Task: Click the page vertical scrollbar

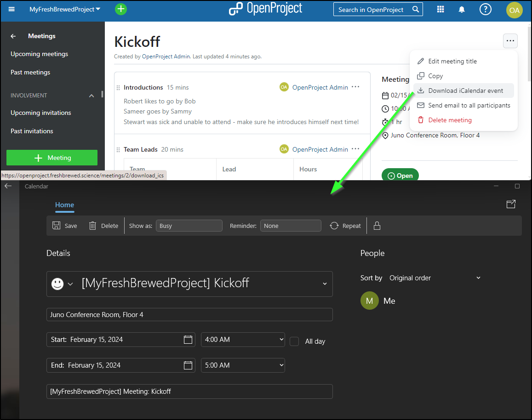Action: pos(529,54)
